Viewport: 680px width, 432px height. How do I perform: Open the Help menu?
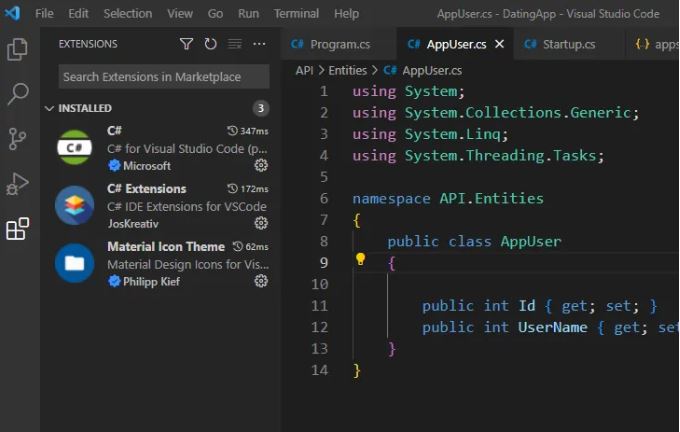(x=346, y=13)
